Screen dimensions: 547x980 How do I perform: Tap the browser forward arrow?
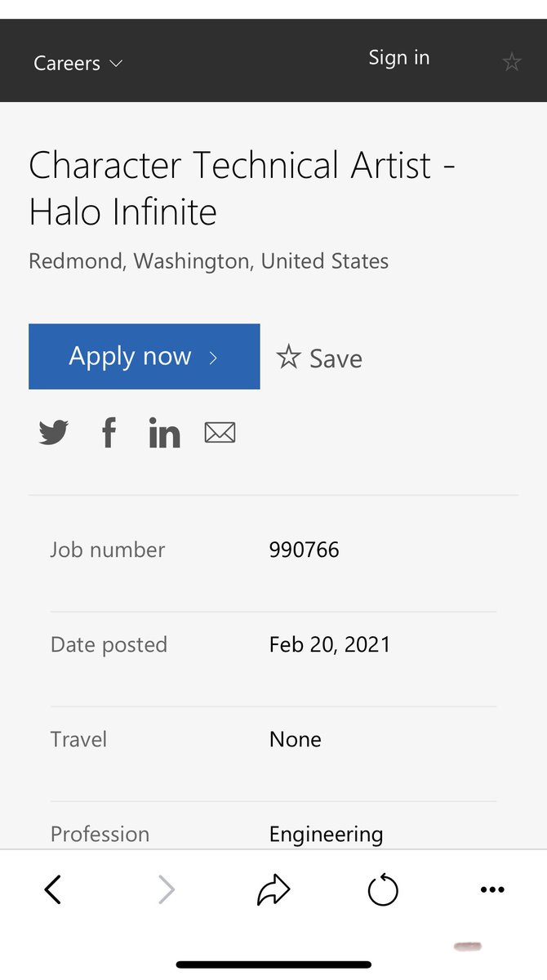(166, 889)
